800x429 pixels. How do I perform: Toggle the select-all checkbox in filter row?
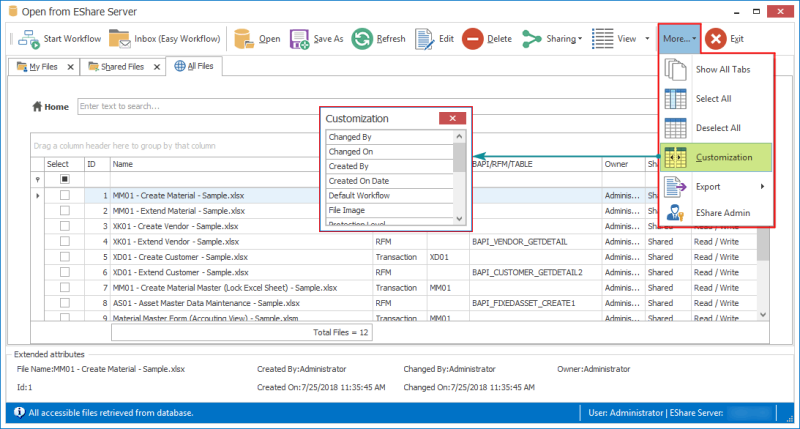(65, 180)
